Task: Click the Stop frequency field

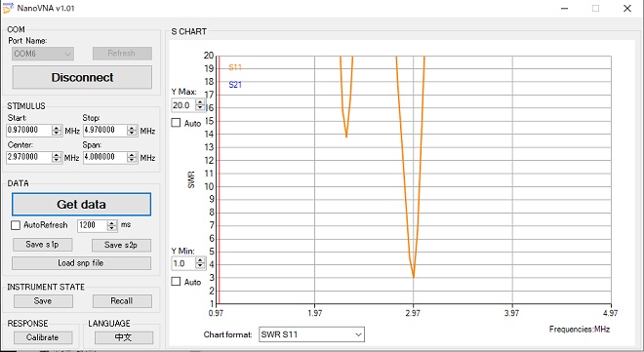Action: tap(104, 130)
